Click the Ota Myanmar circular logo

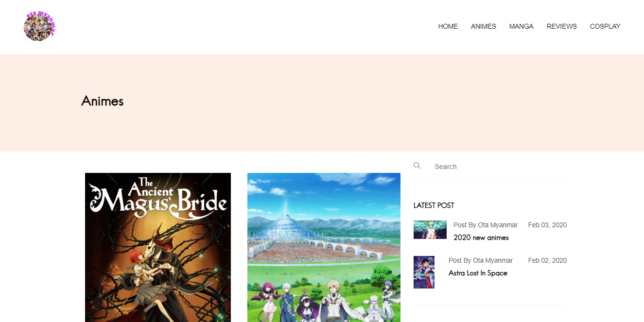(x=39, y=26)
